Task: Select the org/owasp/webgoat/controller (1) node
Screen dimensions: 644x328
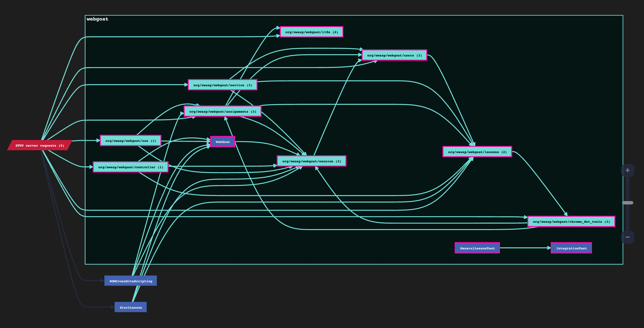Action: pyautogui.click(x=130, y=167)
